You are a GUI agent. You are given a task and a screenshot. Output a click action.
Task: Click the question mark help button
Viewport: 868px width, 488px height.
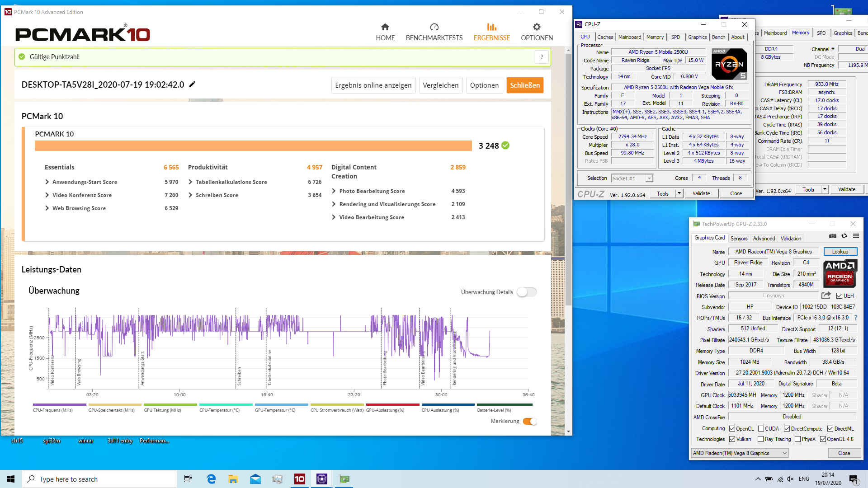pos(542,57)
